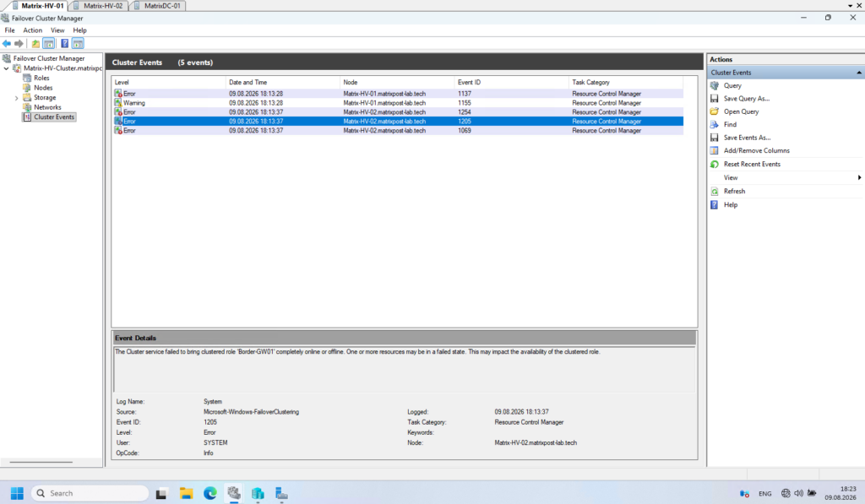The image size is (865, 504).
Task: Select Storage in the cluster tree
Action: click(45, 98)
